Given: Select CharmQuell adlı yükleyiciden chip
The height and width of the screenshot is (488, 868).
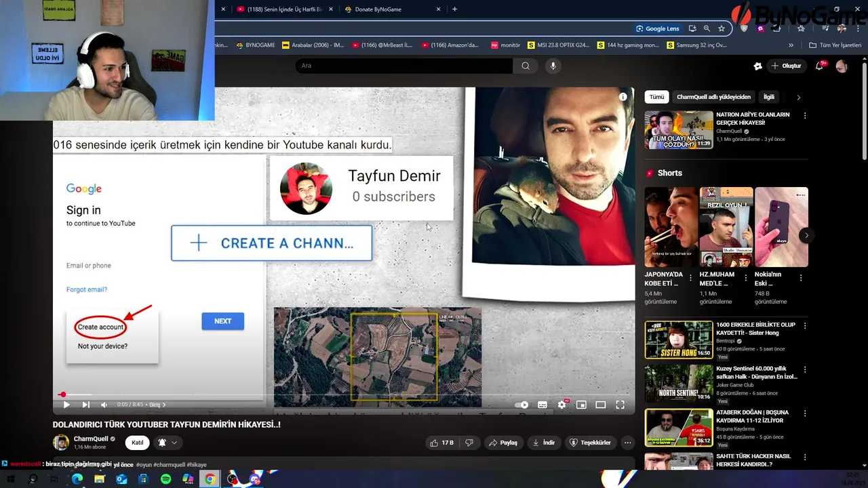Looking at the screenshot, I should 713,97.
